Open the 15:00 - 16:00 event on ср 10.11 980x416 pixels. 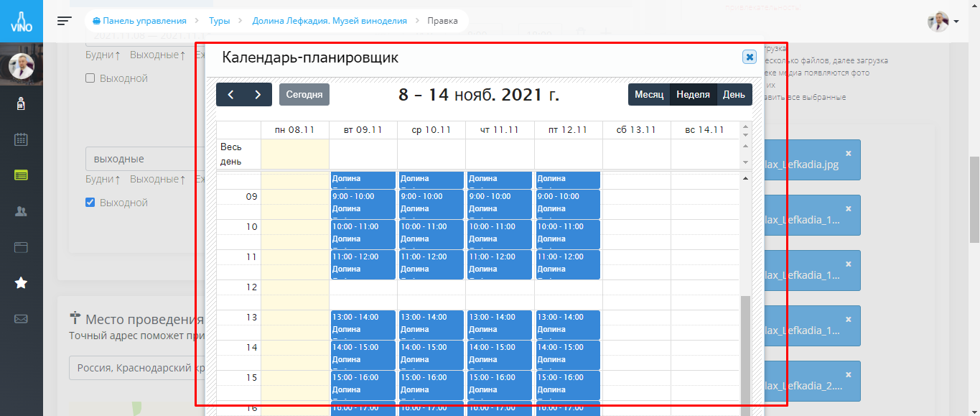pos(431,385)
